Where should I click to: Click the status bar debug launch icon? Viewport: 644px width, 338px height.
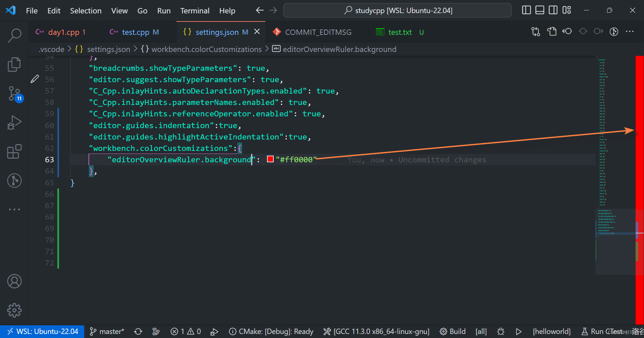[x=214, y=332]
